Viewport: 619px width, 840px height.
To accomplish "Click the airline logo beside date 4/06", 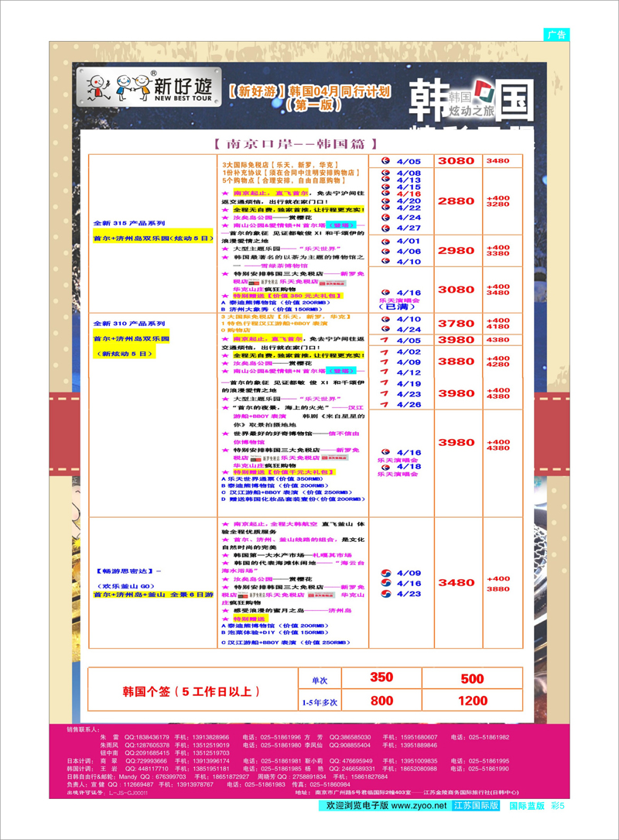I will [x=385, y=252].
